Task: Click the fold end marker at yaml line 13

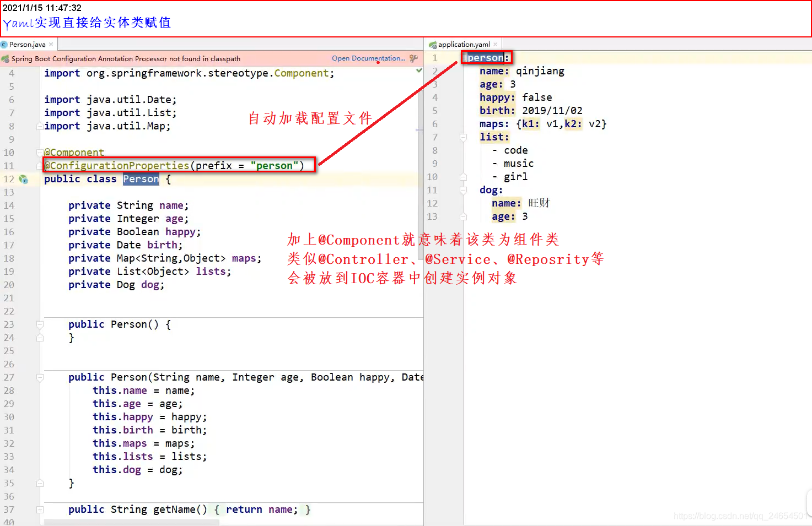Action: (x=463, y=216)
